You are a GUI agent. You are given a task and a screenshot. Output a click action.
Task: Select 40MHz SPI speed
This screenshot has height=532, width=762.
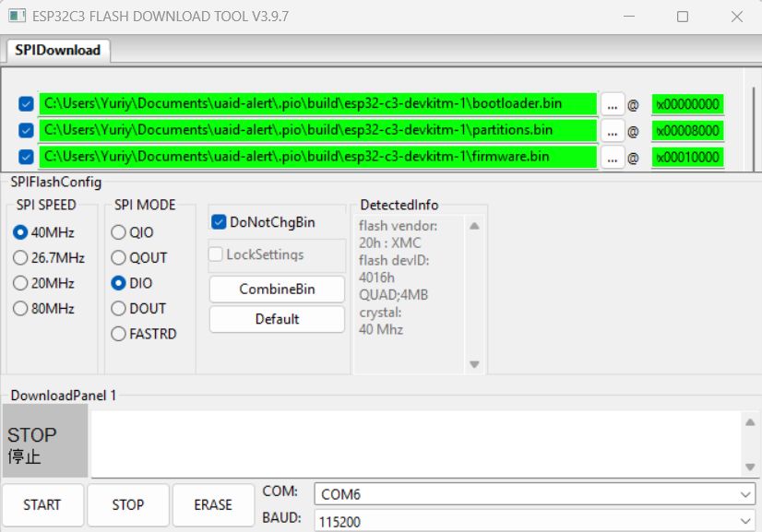tap(43, 232)
